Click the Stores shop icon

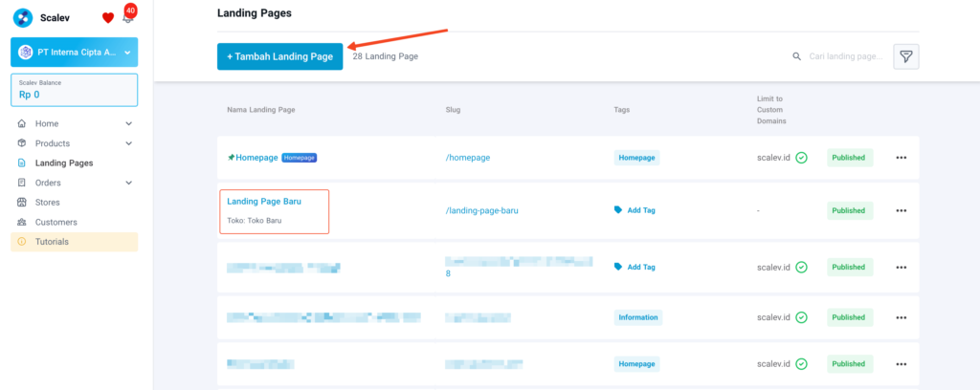[22, 203]
